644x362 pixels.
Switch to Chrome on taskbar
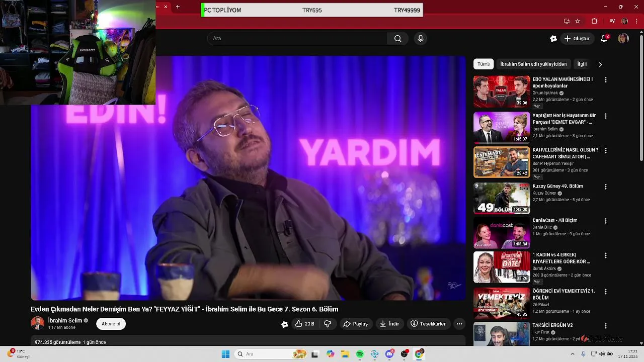(x=419, y=354)
